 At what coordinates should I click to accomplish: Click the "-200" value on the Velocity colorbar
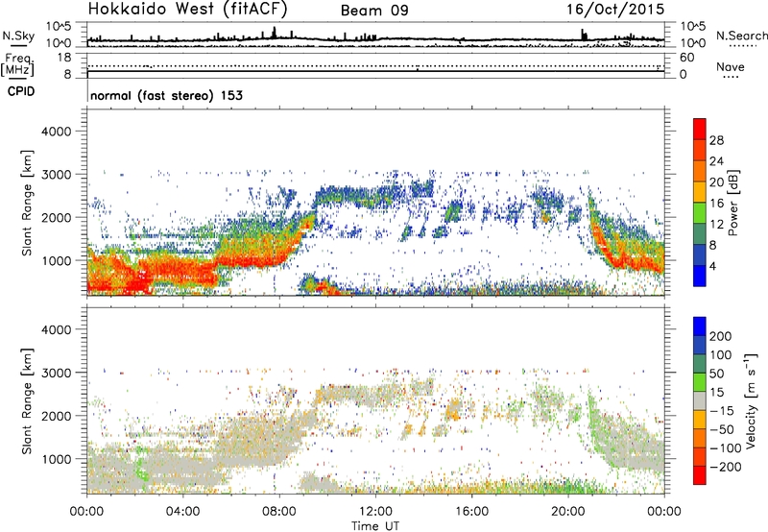[x=726, y=467]
